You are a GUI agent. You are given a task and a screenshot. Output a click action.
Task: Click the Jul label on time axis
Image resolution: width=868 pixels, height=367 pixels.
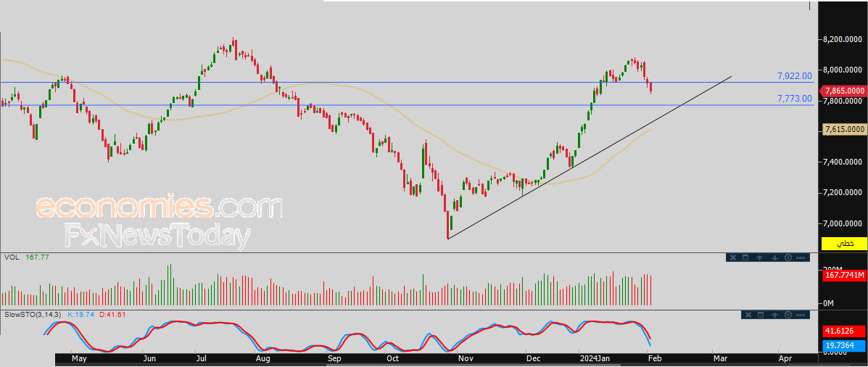coord(200,359)
